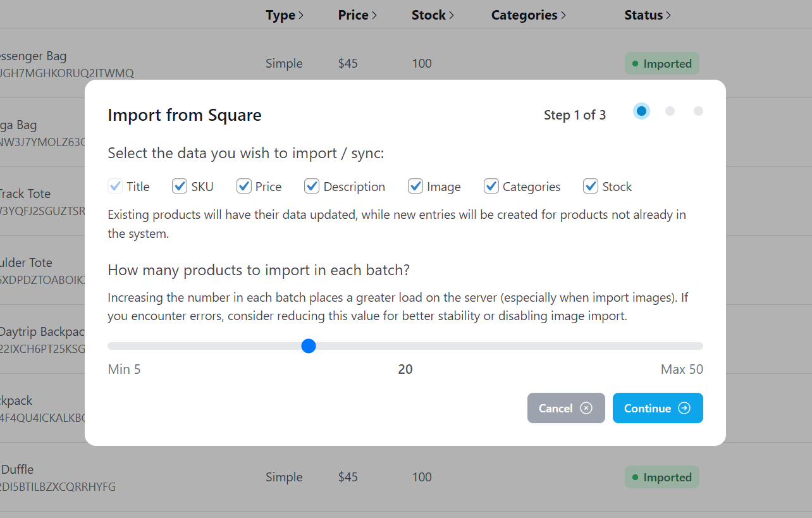Click the top row Imported status badge
812x518 pixels.
[662, 63]
